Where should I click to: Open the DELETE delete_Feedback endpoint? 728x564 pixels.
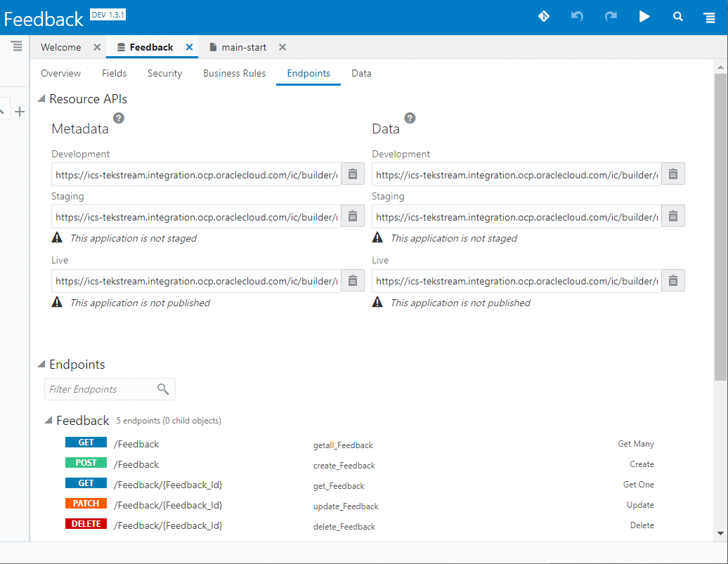pos(360,526)
